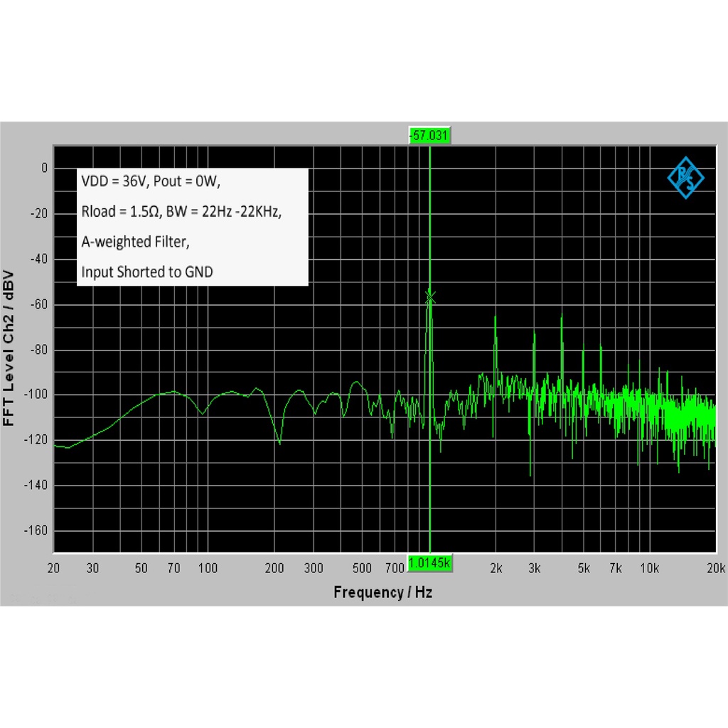This screenshot has width=728, height=728.
Task: Click the 100 frequency axis label
Action: [208, 568]
